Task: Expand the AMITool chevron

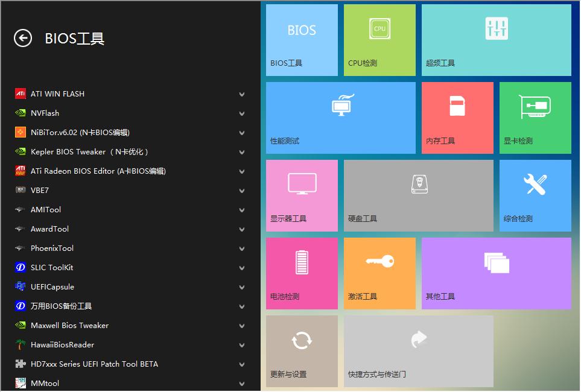Action: [241, 210]
